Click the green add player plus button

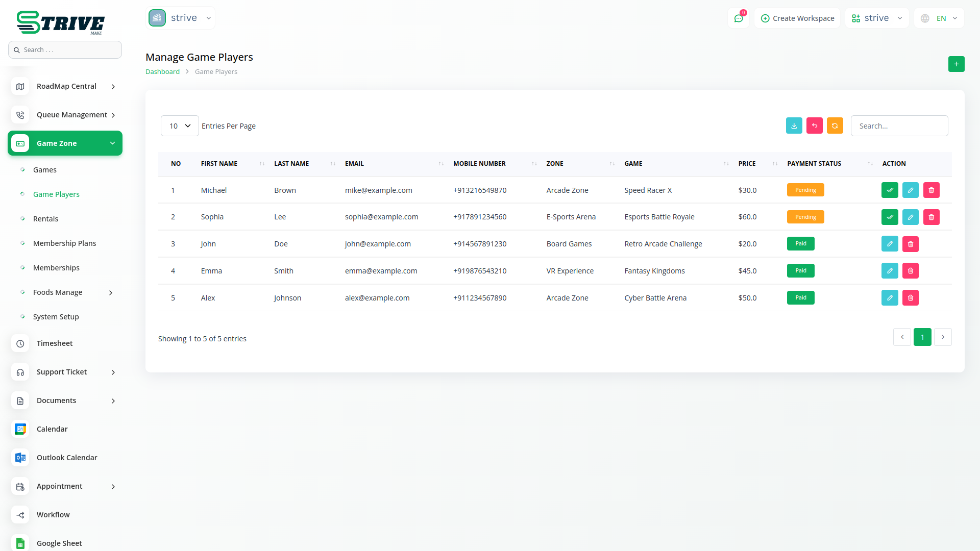point(956,64)
